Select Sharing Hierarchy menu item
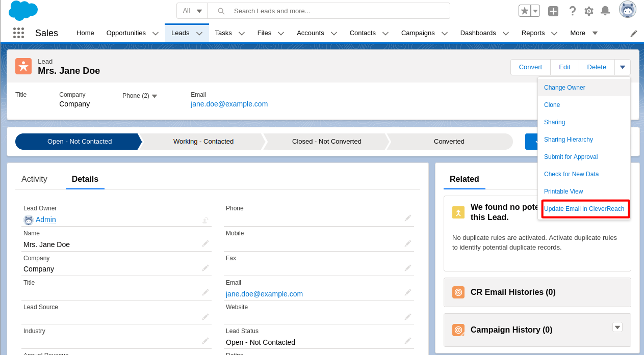 point(584,140)
